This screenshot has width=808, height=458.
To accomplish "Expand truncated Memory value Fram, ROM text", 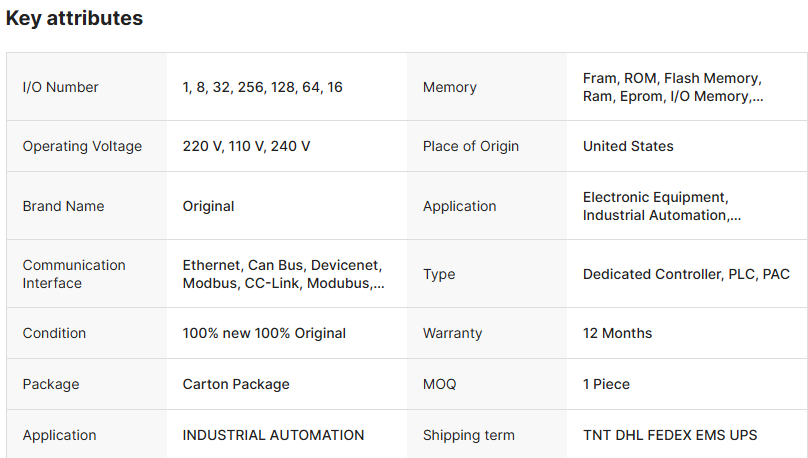I will [672, 87].
